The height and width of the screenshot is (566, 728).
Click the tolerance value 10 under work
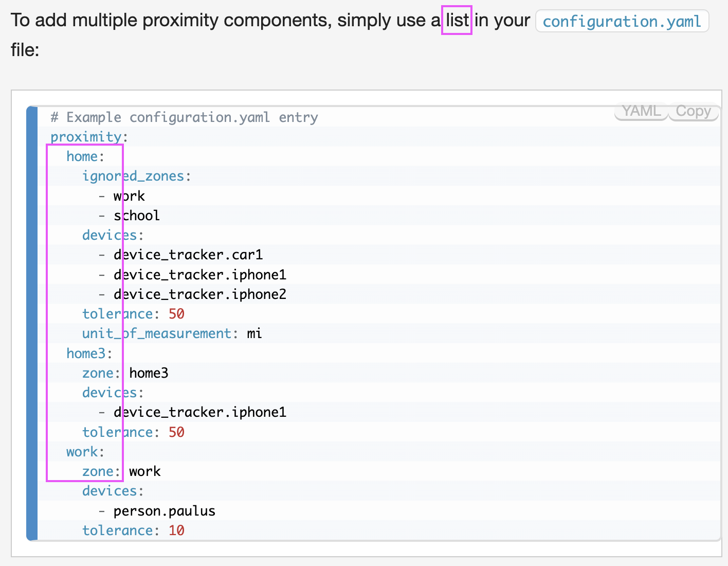pos(177,530)
